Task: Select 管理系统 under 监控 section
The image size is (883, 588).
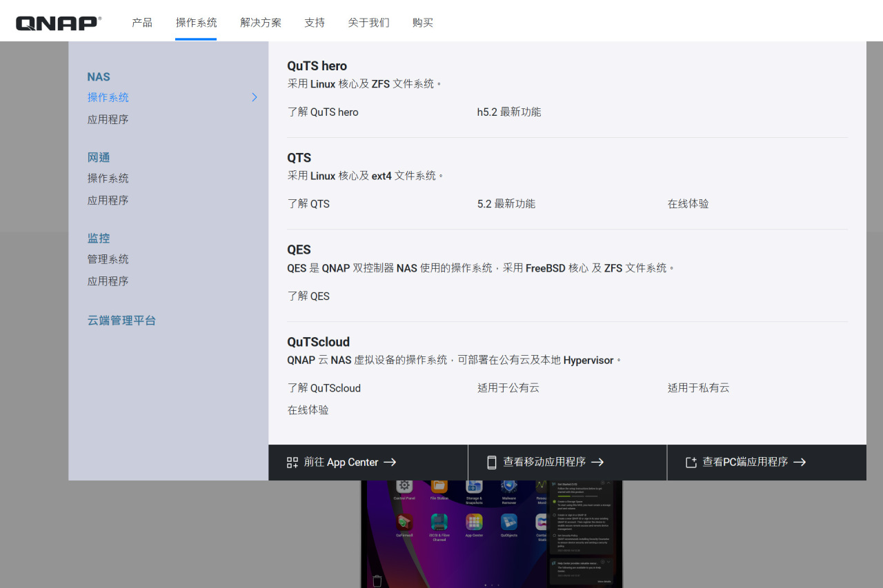Action: coord(108,259)
